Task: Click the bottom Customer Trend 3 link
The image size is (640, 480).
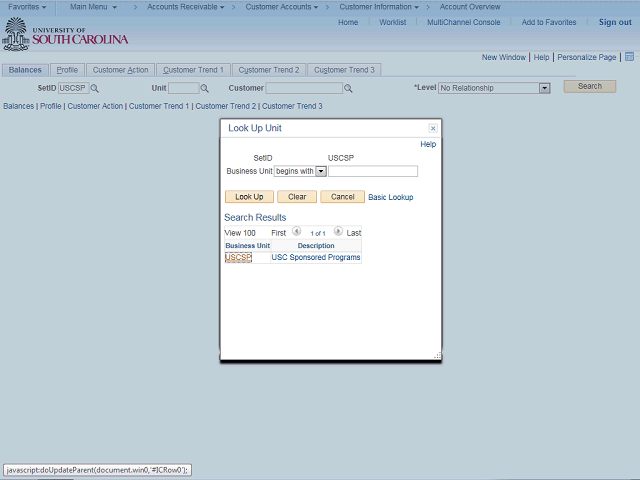Action: pyautogui.click(x=292, y=106)
